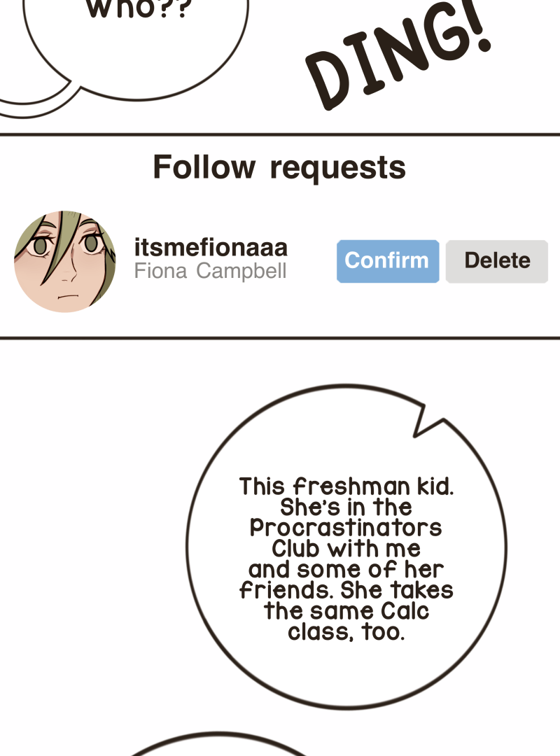
Task: Select the Fiona Campbell name text
Action: tap(210, 271)
